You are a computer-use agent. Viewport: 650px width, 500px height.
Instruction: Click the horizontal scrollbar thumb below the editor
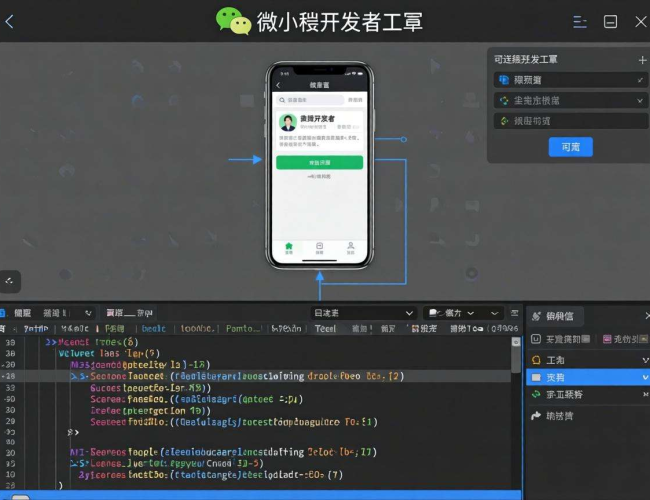(x=20, y=497)
